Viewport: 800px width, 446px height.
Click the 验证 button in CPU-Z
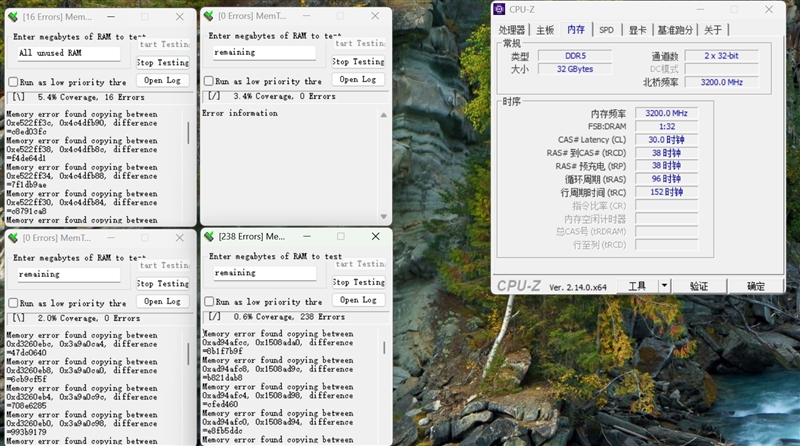coord(698,286)
